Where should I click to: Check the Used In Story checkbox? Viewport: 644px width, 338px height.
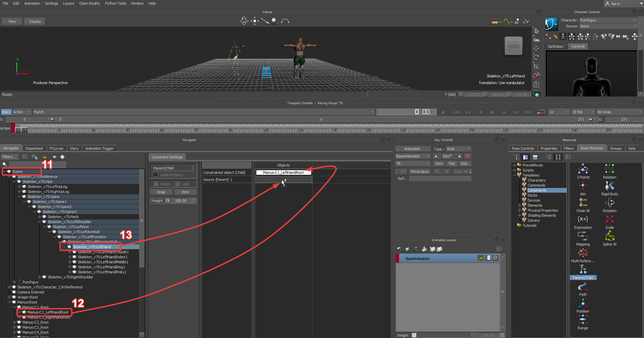[156, 175]
